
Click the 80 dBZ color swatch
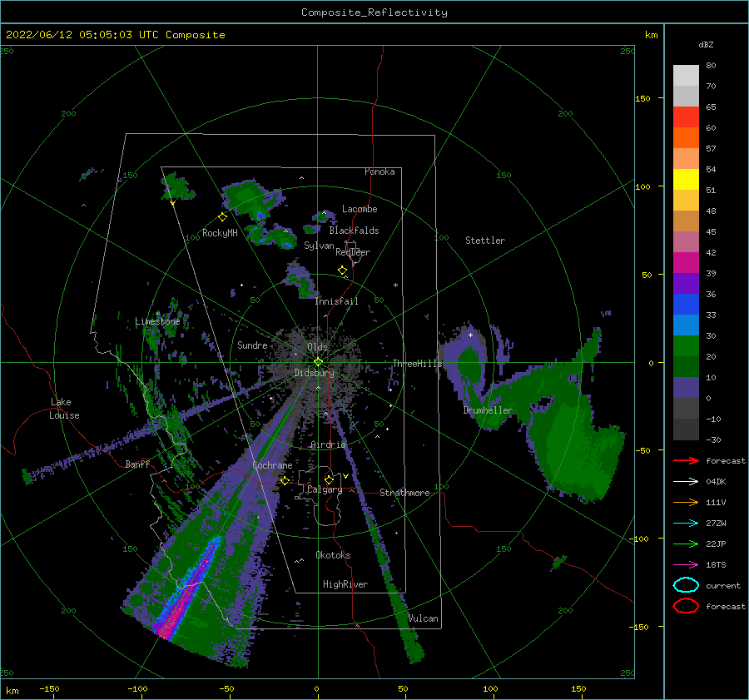[x=686, y=75]
